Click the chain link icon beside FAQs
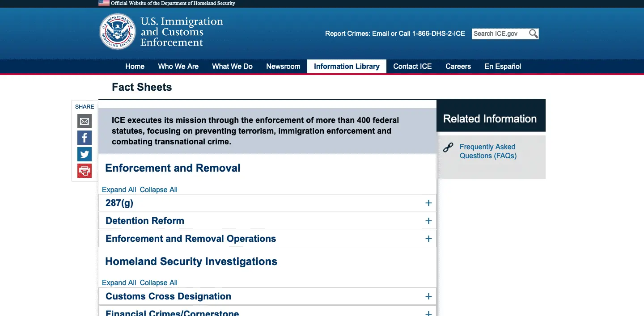644x316 pixels. click(448, 147)
